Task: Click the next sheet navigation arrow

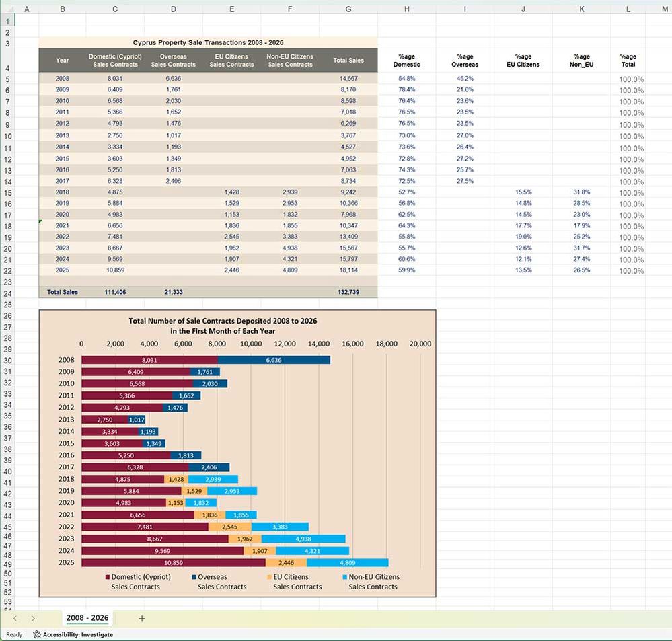Action: coord(33,619)
